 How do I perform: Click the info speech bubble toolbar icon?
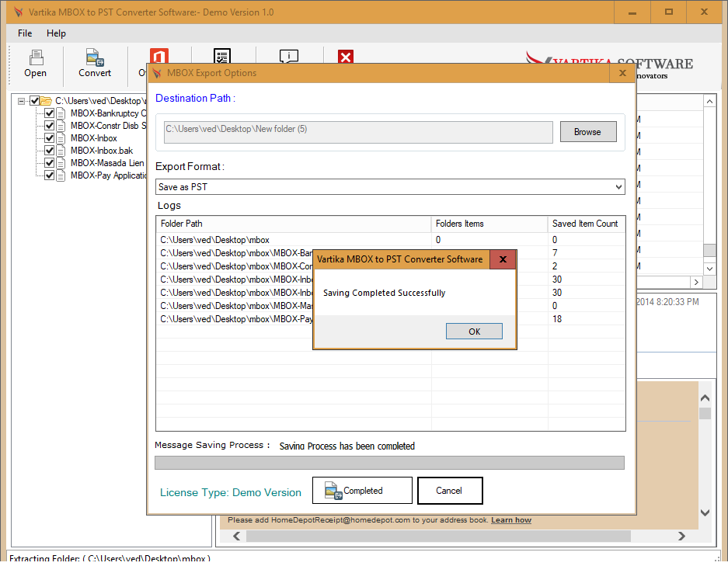[289, 56]
